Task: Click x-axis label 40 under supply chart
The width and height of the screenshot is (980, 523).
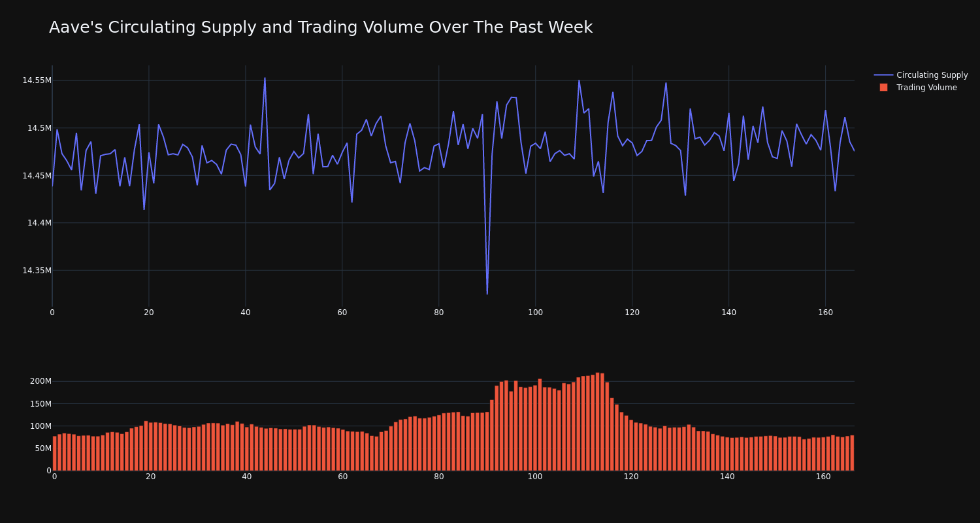Action: pyautogui.click(x=246, y=312)
